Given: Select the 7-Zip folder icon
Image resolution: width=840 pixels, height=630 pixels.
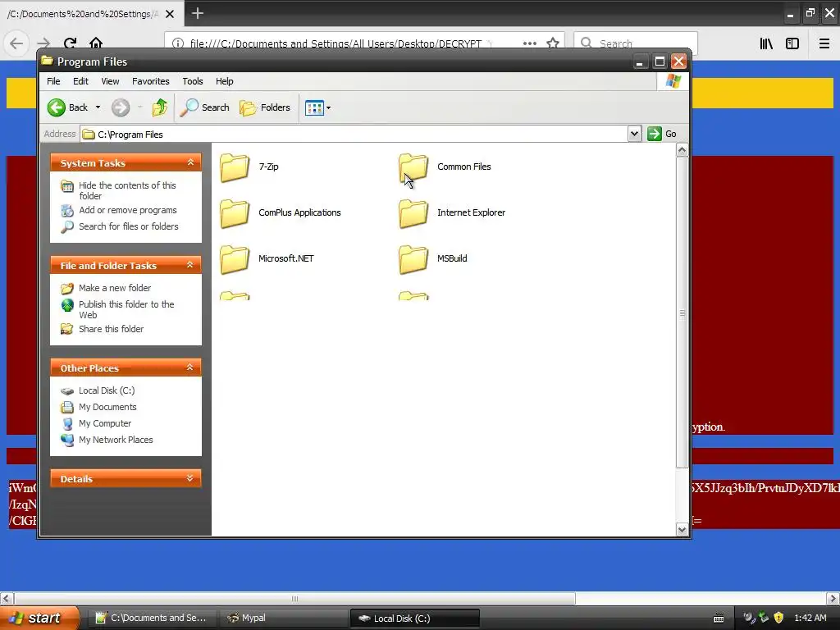Looking at the screenshot, I should pyautogui.click(x=235, y=167).
